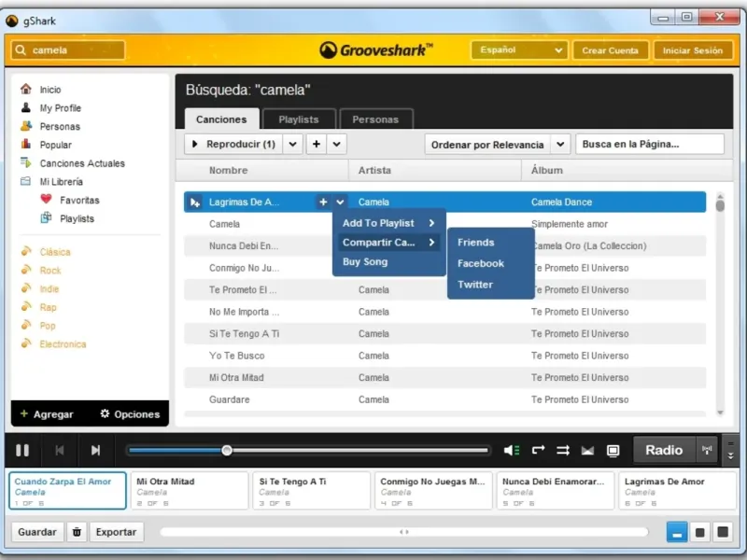Select the Indie genre station
The width and height of the screenshot is (747, 560).
49,288
